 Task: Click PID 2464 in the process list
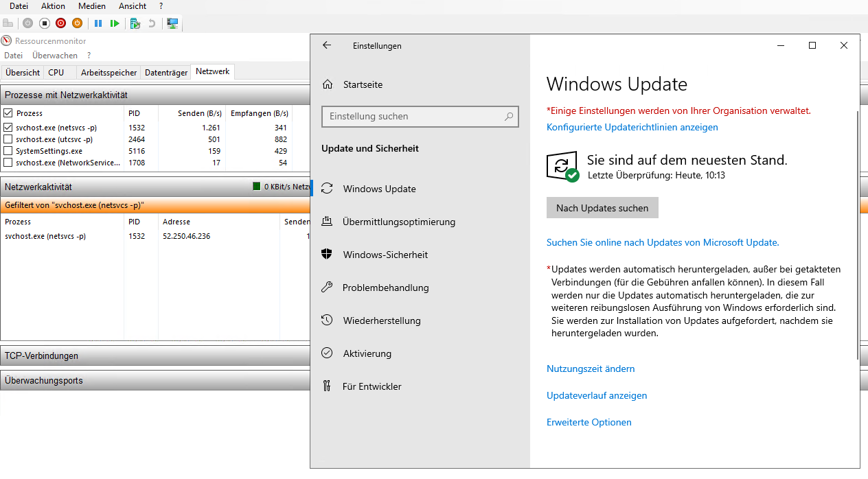point(137,139)
